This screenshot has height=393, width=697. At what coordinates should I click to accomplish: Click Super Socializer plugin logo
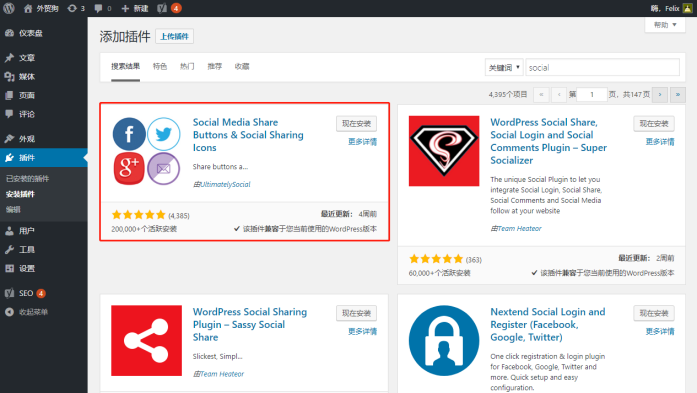[444, 151]
